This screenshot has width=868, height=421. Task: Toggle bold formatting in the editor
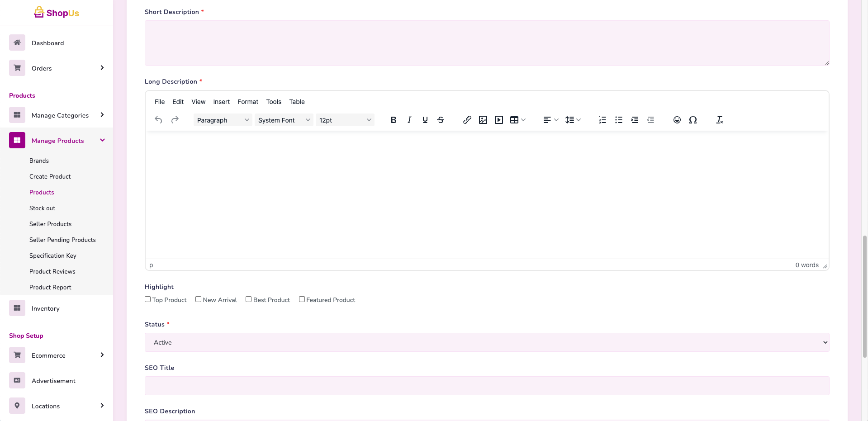point(393,120)
